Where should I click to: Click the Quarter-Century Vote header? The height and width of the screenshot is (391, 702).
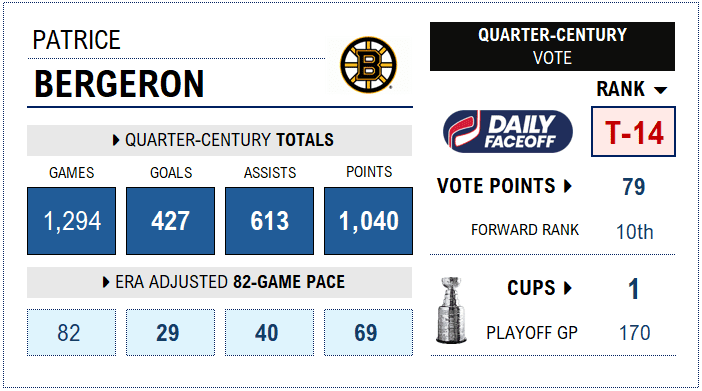[552, 46]
